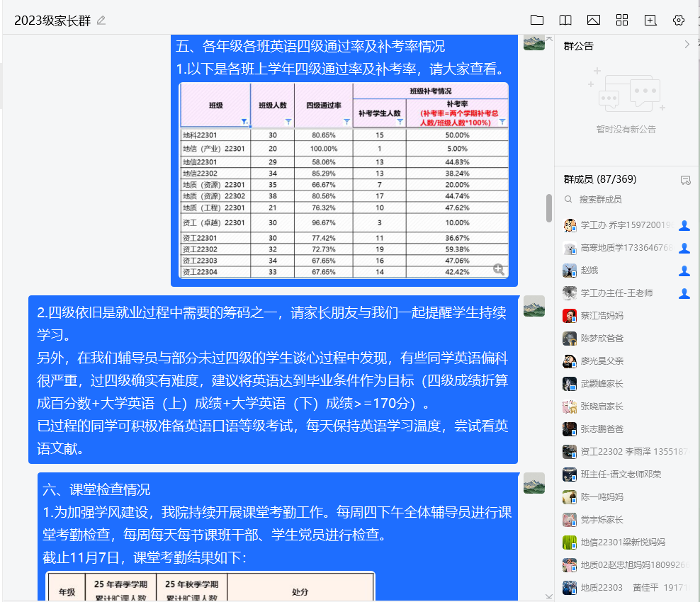Image resolution: width=700 pixels, height=602 pixels.
Task: Open the group essence book icon
Action: tap(565, 20)
